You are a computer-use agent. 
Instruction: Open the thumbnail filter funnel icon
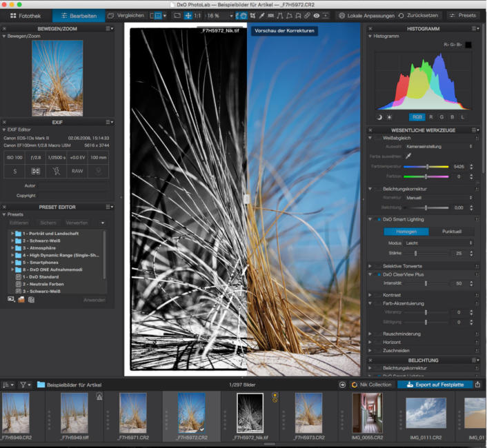coord(25,385)
